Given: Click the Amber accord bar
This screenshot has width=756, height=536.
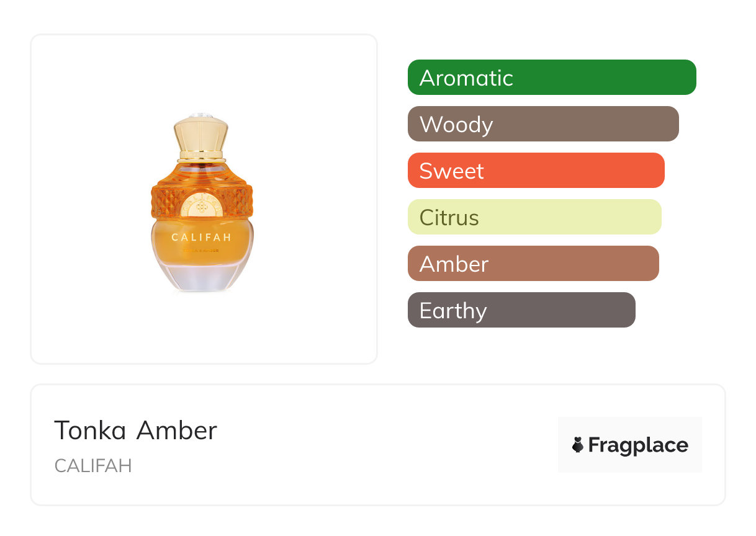Looking at the screenshot, I should (533, 264).
